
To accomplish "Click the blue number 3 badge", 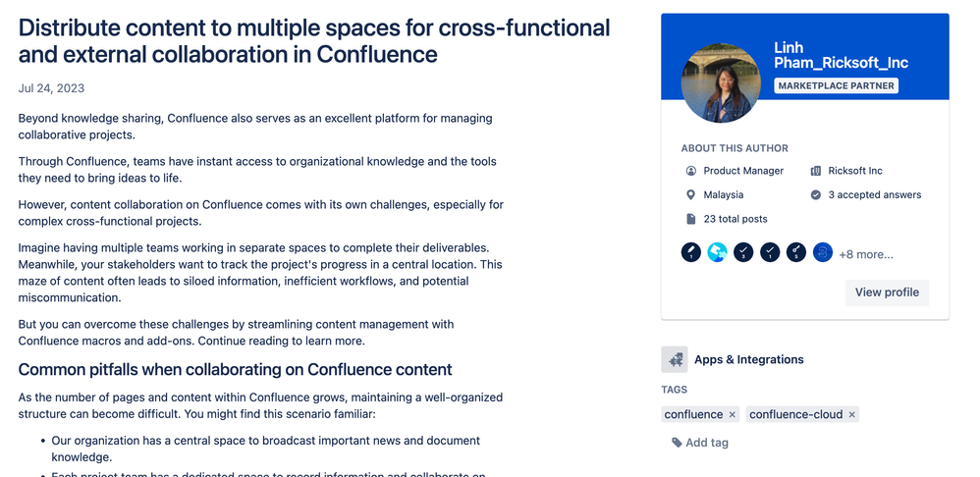I will (823, 252).
